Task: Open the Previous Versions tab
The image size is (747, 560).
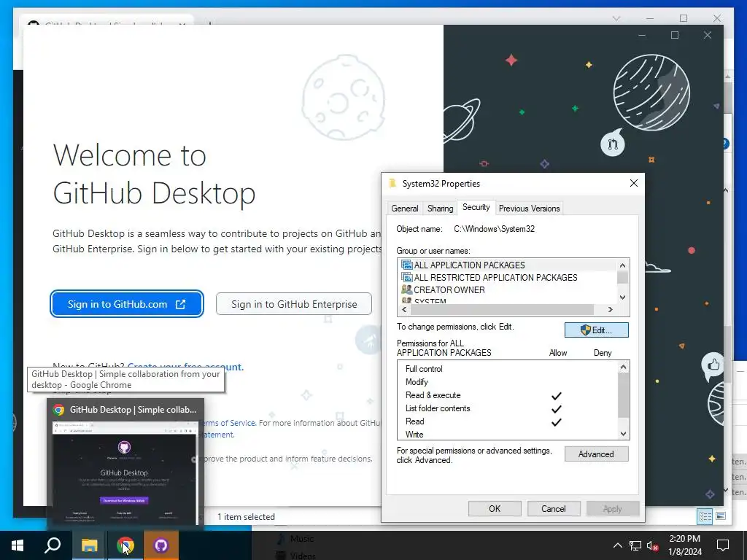Action: tap(530, 208)
